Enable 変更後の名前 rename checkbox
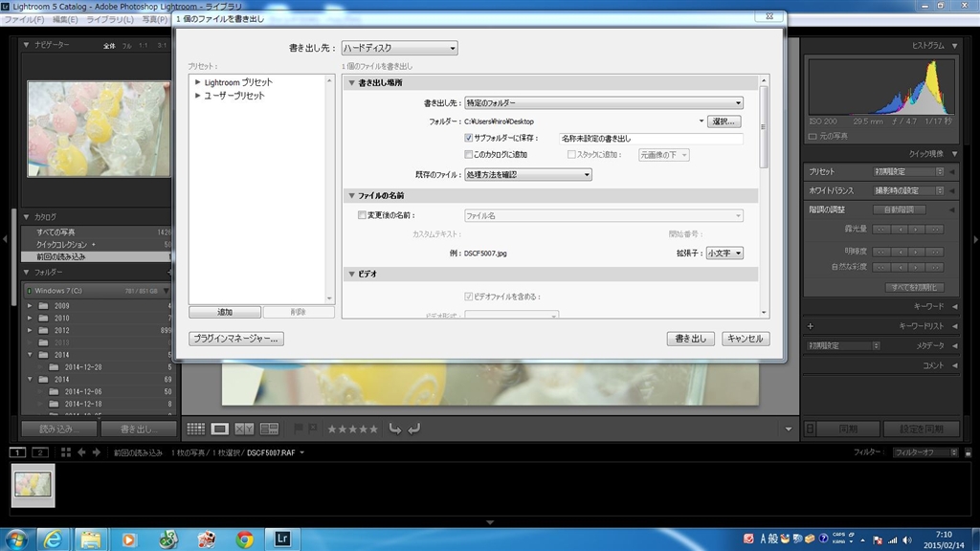Screen dimensions: 980x551 click(362, 215)
